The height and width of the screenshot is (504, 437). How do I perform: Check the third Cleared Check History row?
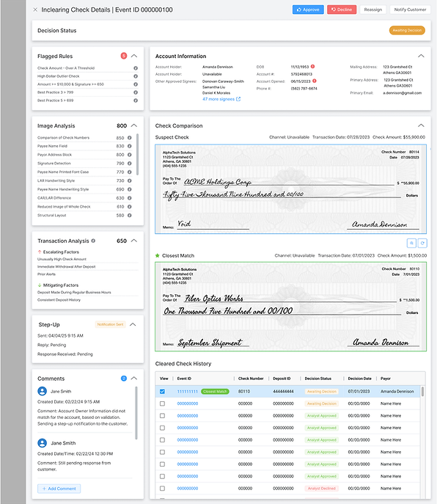coord(162,416)
